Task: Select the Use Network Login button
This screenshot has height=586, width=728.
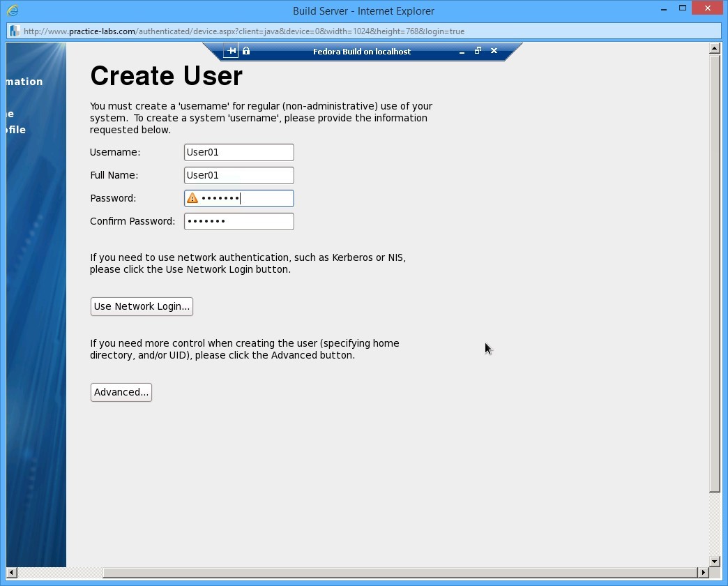Action: point(142,306)
